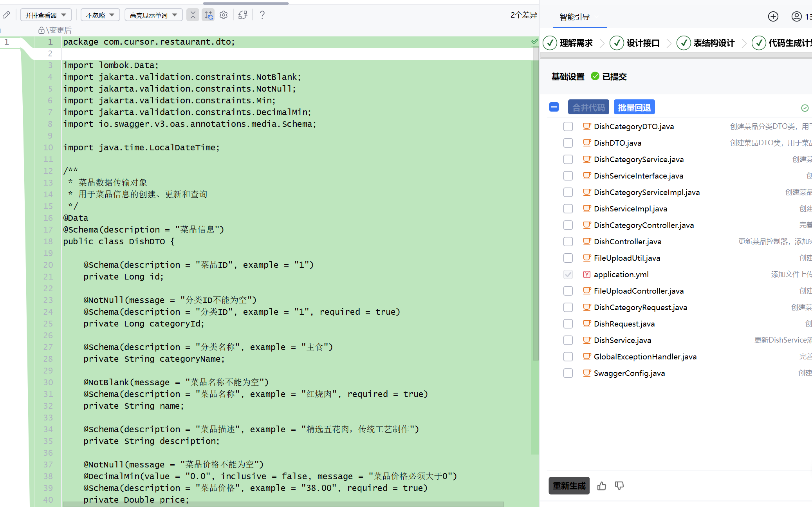Toggle the select-all files checkbox
The image size is (812, 507).
tap(554, 107)
